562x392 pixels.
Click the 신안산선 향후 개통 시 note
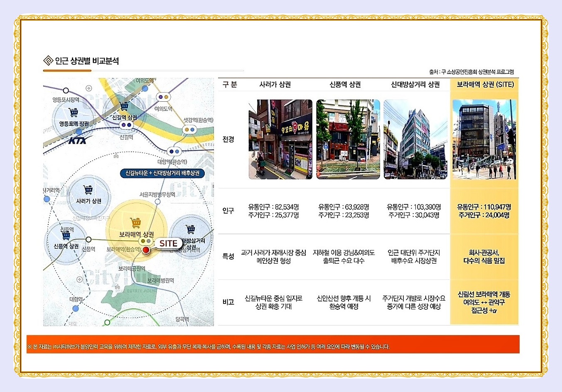pos(344,298)
